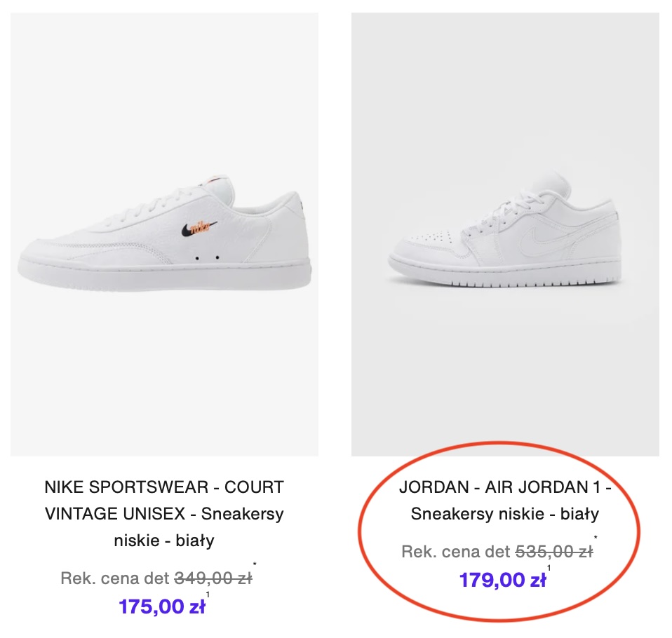Viewport: 672px width, 638px height.
Task: Click the superscript 1 next to 179,00 zł
Action: click(x=549, y=568)
